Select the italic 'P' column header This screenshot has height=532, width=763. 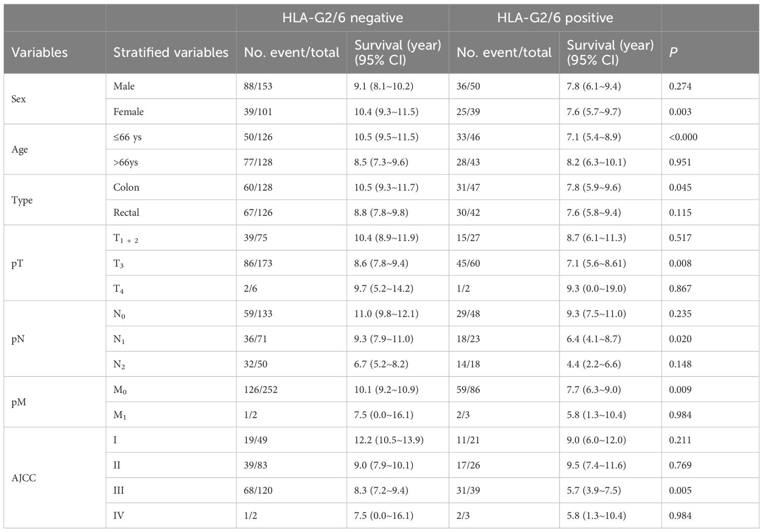673,52
